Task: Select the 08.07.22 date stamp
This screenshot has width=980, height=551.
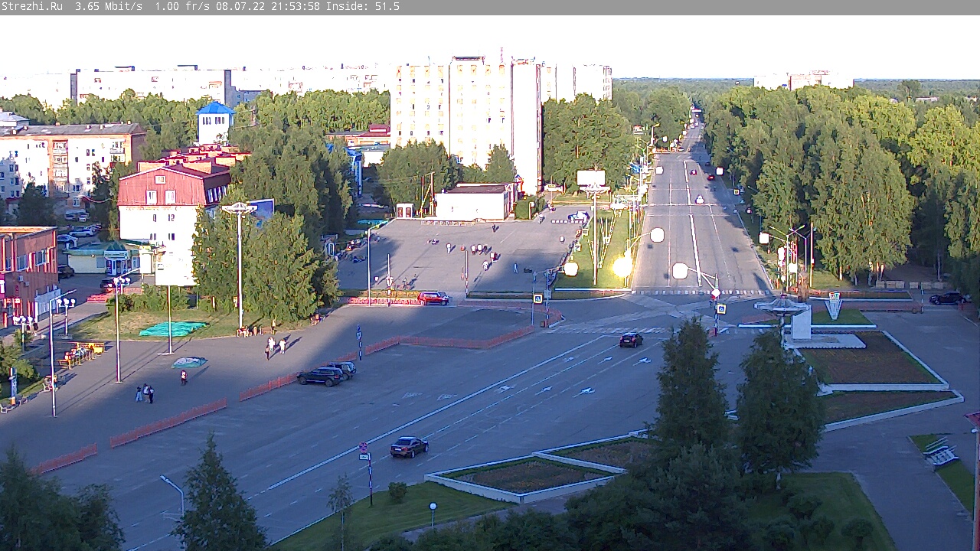Action: click(x=240, y=6)
